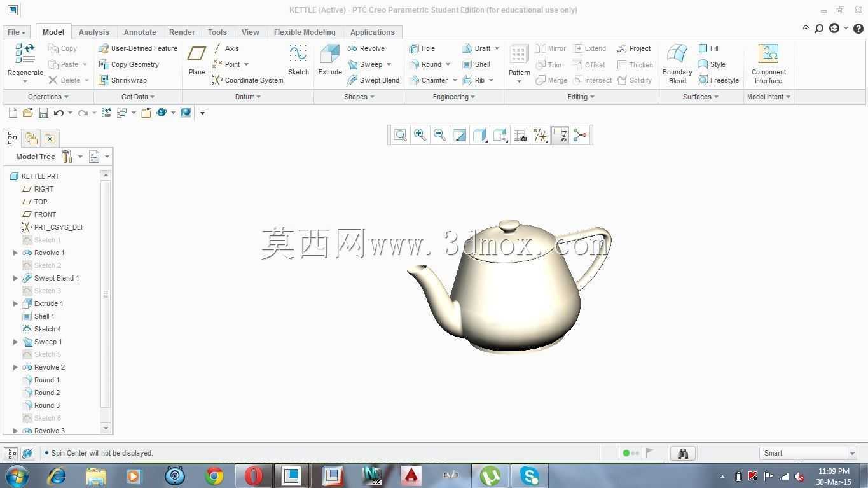Expand the Sweep 1 feature

[16, 342]
